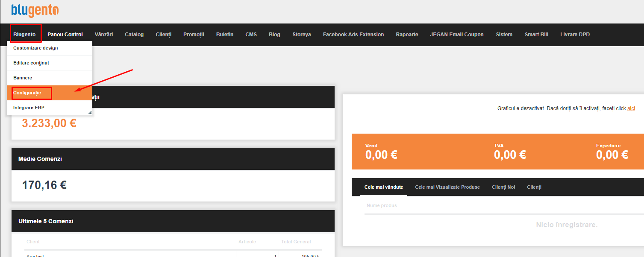644x257 pixels.
Task: Select Configurație from dropdown
Action: 50,93
